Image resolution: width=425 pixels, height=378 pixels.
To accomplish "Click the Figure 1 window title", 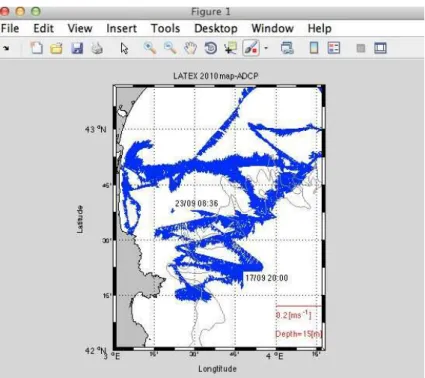I will pos(210,12).
